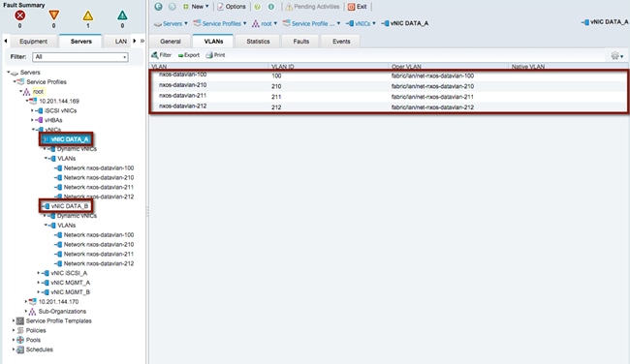Select service profile 10.201.144.170
The height and width of the screenshot is (364, 630).
pos(58,302)
